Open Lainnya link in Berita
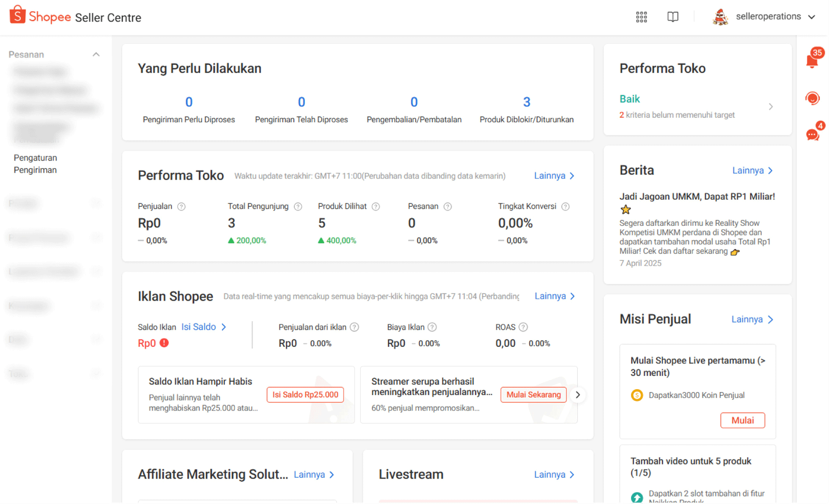Image resolution: width=829 pixels, height=504 pixels. click(x=752, y=171)
